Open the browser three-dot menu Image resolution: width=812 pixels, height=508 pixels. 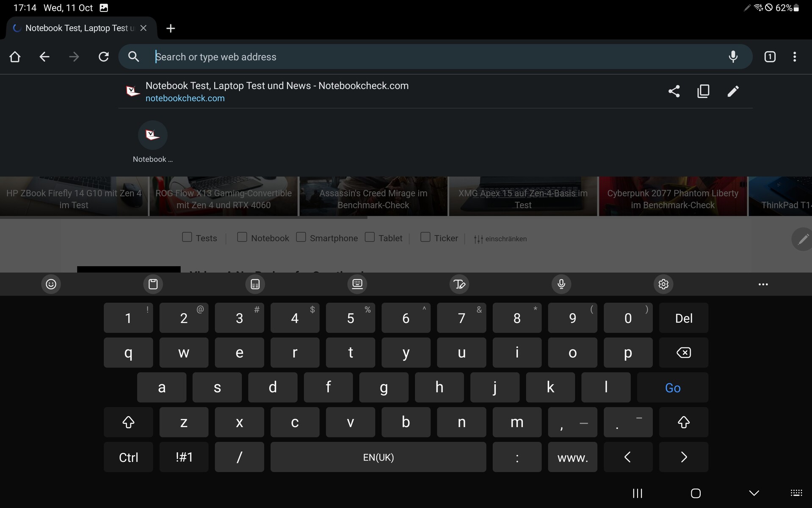pyautogui.click(x=795, y=57)
